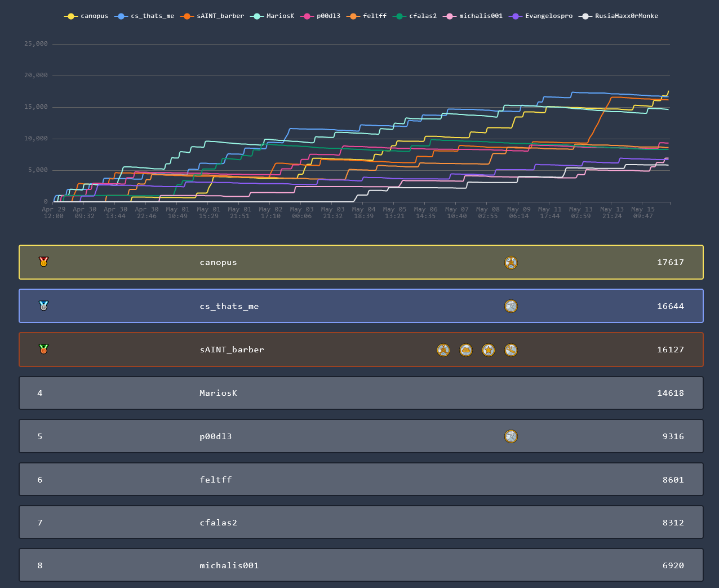The image size is (719, 588).
Task: Toggle the cfalas2 legend entry
Action: click(x=416, y=16)
